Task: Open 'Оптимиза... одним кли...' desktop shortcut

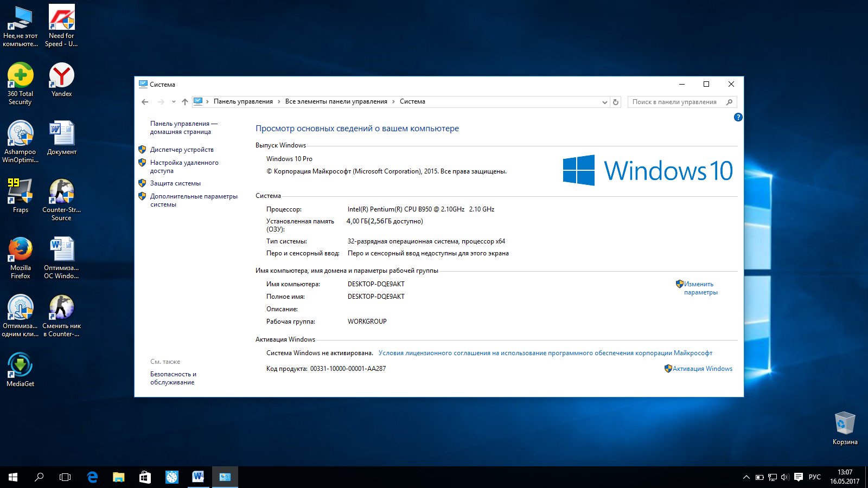Action: 20,316
